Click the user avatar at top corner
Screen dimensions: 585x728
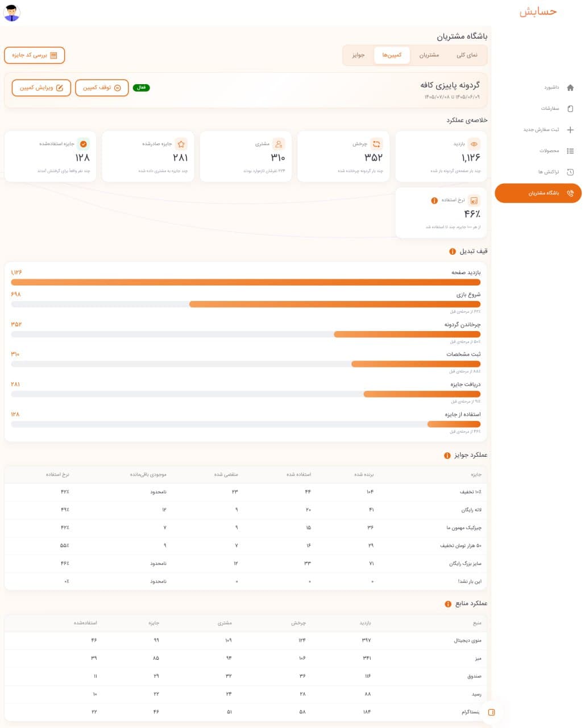(x=12, y=13)
